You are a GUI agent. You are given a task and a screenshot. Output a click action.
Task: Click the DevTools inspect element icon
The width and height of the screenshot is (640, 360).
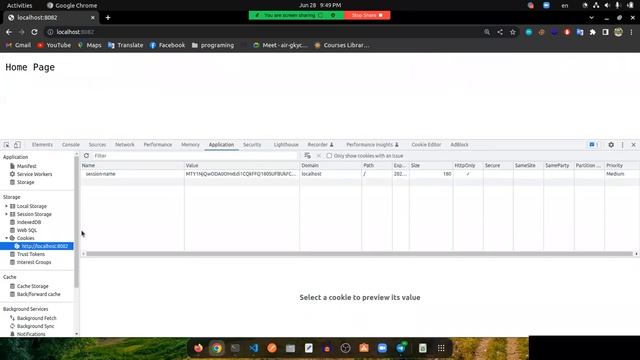pyautogui.click(x=7, y=144)
